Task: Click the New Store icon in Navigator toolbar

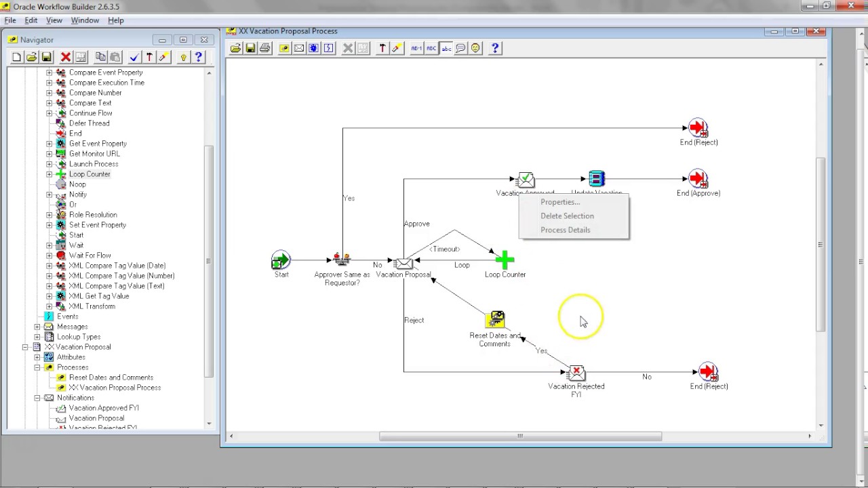Action: click(x=17, y=58)
